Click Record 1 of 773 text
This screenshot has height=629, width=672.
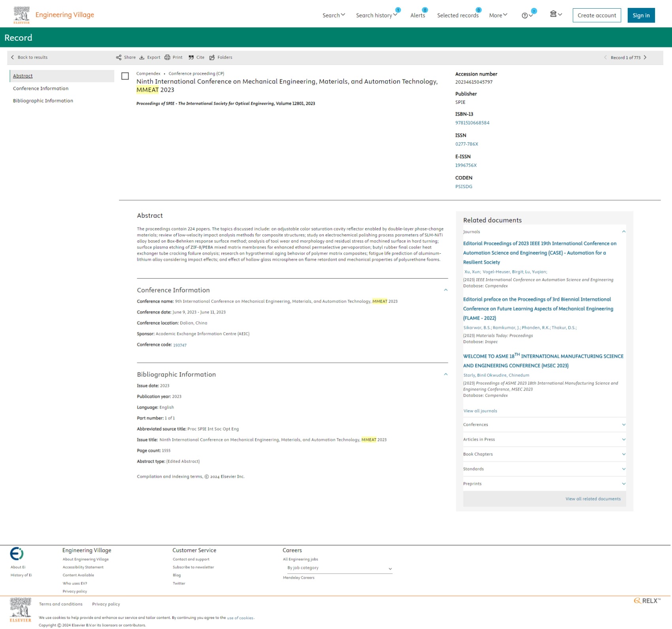pyautogui.click(x=625, y=58)
